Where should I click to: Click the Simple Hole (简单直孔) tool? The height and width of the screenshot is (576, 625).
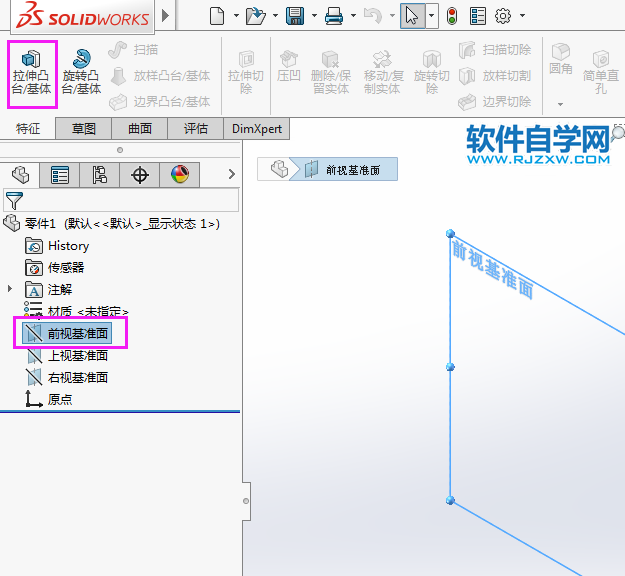601,73
